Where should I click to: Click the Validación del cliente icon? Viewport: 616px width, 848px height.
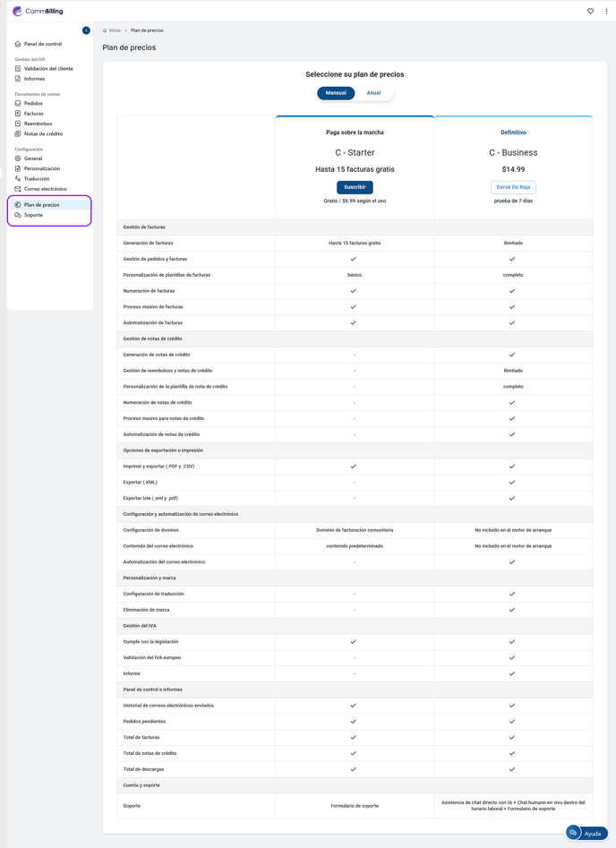click(x=18, y=68)
